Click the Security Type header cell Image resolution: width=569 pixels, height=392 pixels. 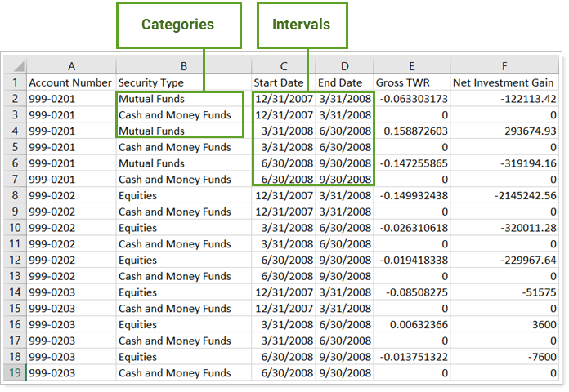pyautogui.click(x=151, y=82)
